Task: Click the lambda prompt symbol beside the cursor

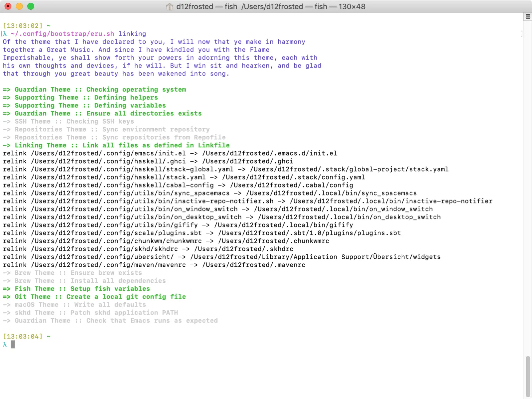Action: point(5,345)
